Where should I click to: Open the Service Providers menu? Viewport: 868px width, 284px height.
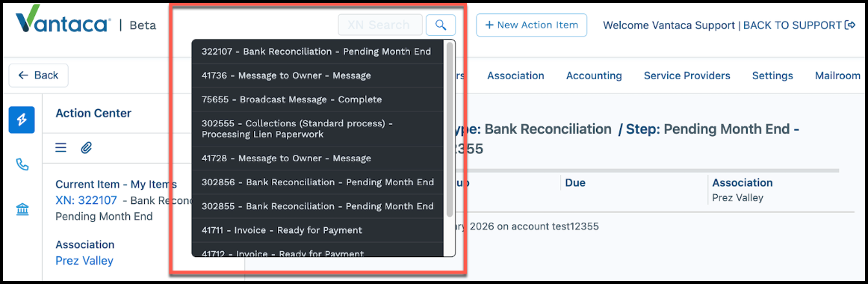click(x=687, y=75)
